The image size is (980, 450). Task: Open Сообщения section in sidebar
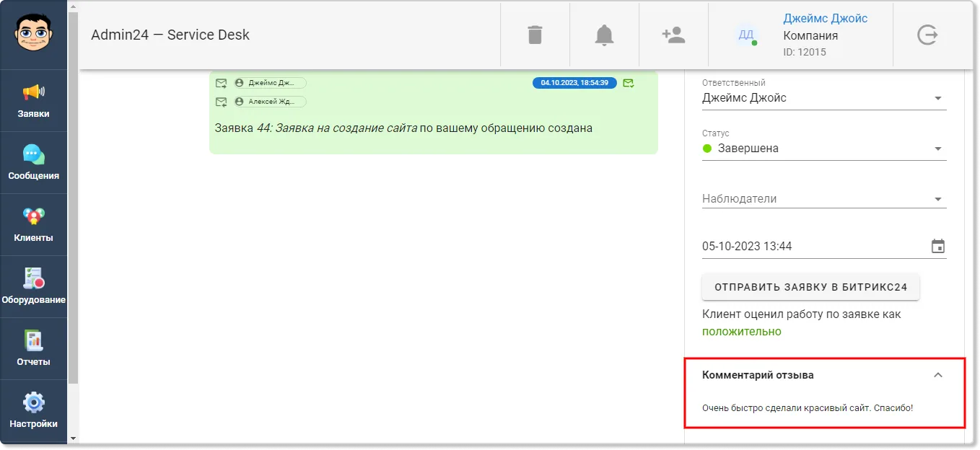(34, 163)
